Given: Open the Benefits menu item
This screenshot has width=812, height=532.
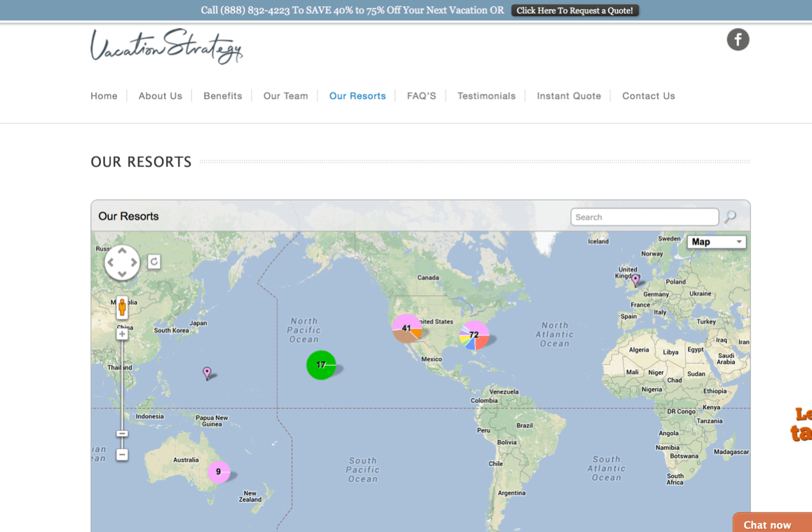Looking at the screenshot, I should pyautogui.click(x=223, y=96).
